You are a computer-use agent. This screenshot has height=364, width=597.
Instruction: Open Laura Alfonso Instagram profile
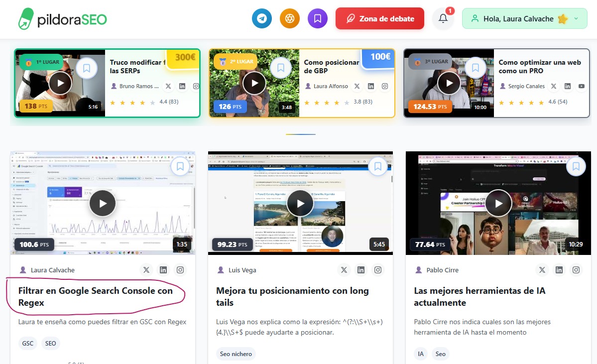tap(385, 86)
